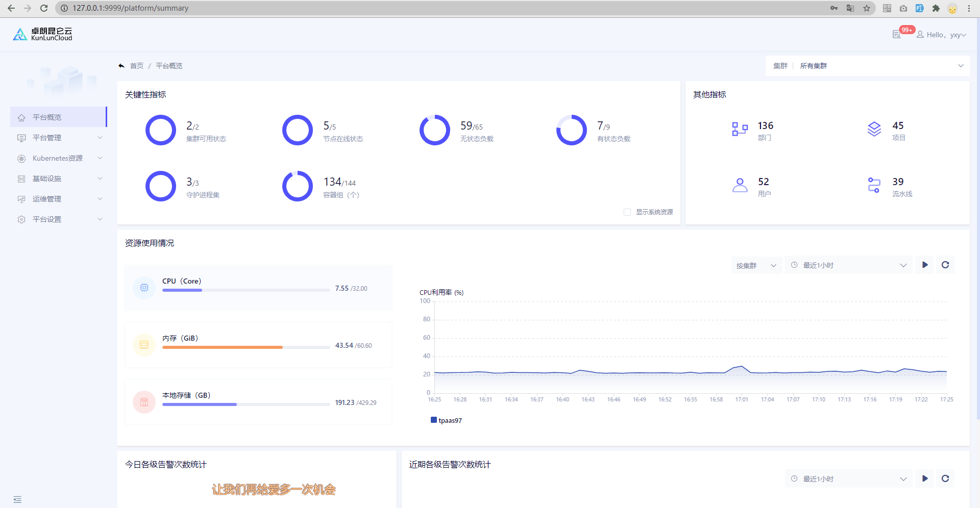Click the 本地存储 storage icon
The height and width of the screenshot is (508, 980).
tap(144, 402)
